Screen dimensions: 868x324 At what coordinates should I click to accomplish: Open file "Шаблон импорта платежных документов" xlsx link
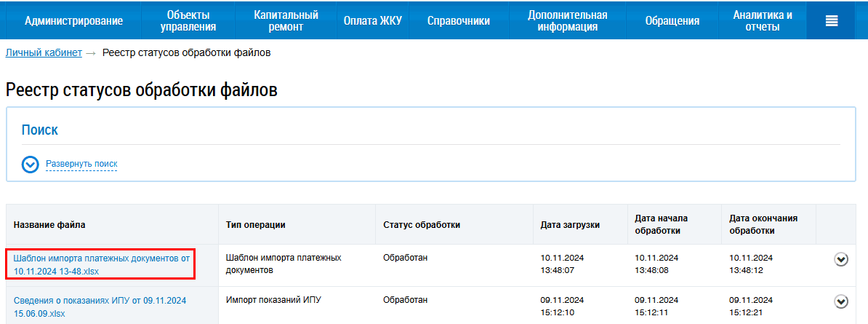point(101,264)
